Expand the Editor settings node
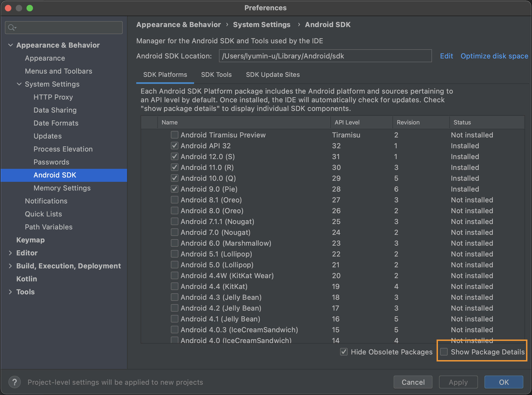Screen dimensions: 532x395 click(x=11, y=253)
